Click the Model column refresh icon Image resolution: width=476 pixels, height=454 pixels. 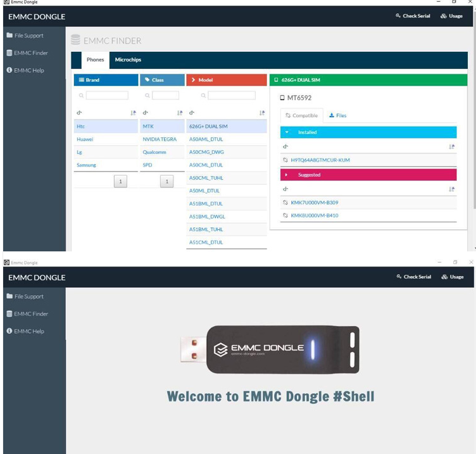point(192,113)
